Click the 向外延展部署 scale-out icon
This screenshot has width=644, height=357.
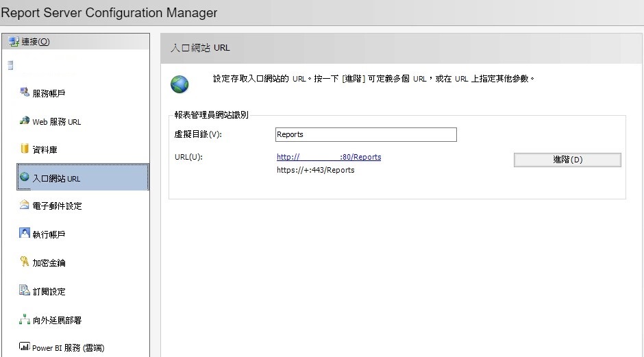pyautogui.click(x=25, y=319)
